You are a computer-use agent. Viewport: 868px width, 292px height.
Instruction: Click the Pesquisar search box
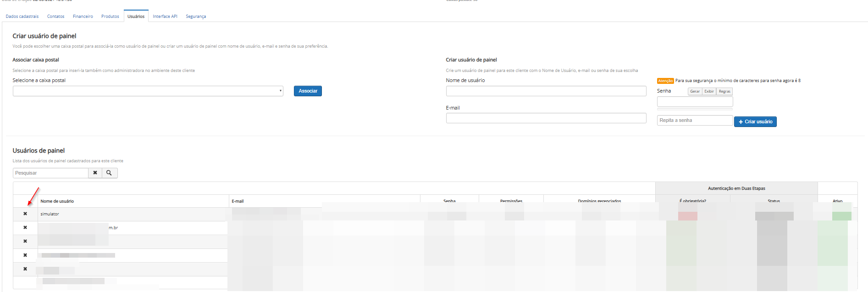[x=50, y=173]
